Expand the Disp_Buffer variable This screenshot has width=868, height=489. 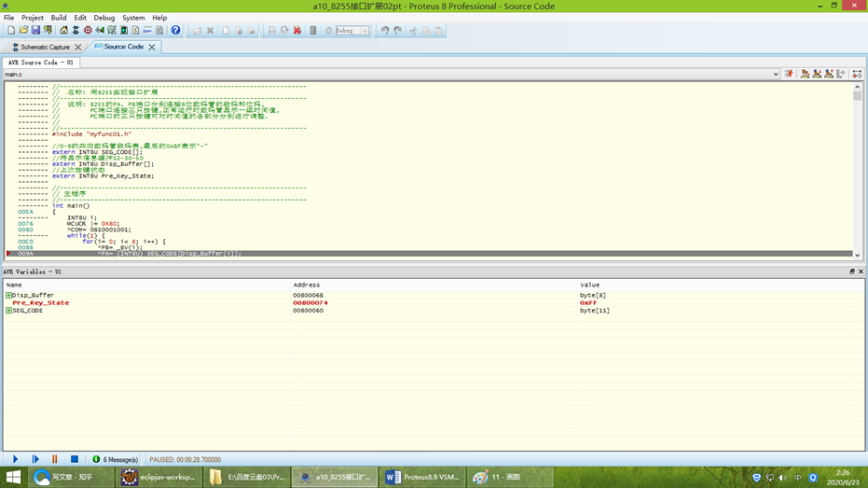(x=9, y=295)
